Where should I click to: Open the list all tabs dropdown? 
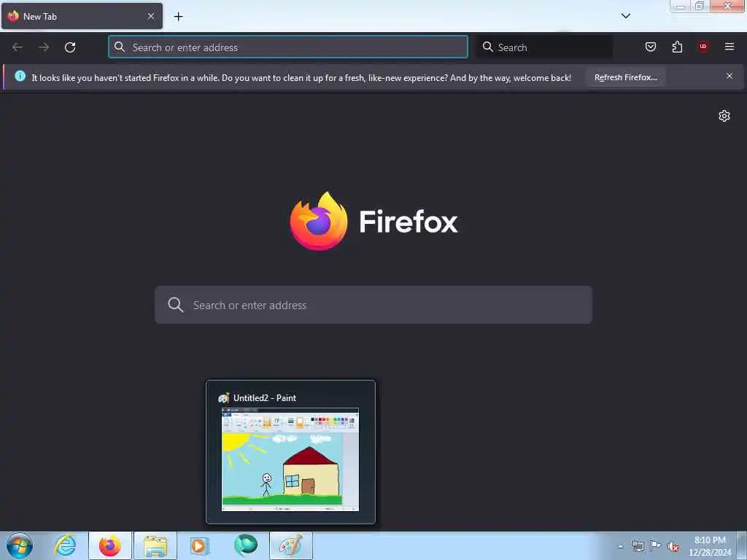point(625,16)
